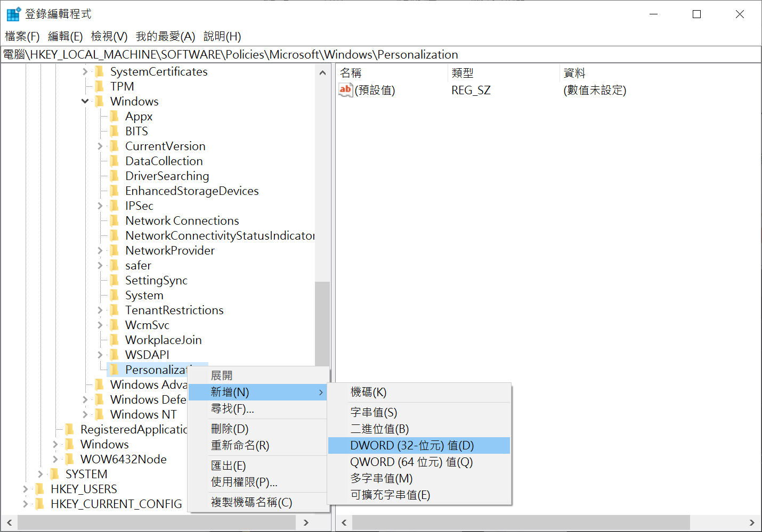This screenshot has height=532, width=762.
Task: Expand the TenantRestrictions key
Action: pyautogui.click(x=100, y=310)
